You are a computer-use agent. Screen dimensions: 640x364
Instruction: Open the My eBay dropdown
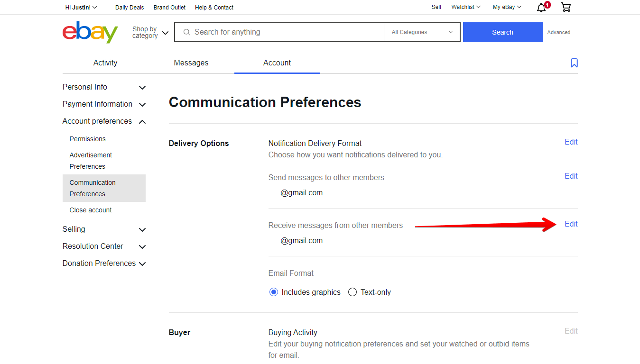click(x=507, y=7)
